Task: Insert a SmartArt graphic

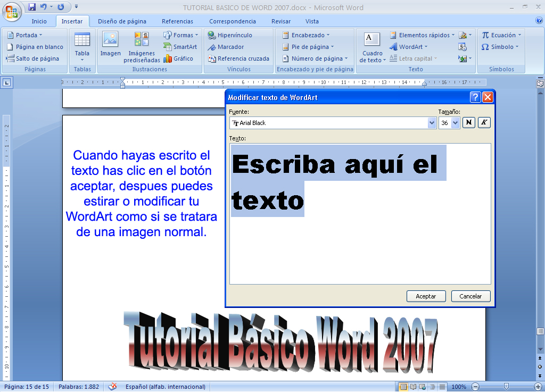Action: [x=180, y=47]
